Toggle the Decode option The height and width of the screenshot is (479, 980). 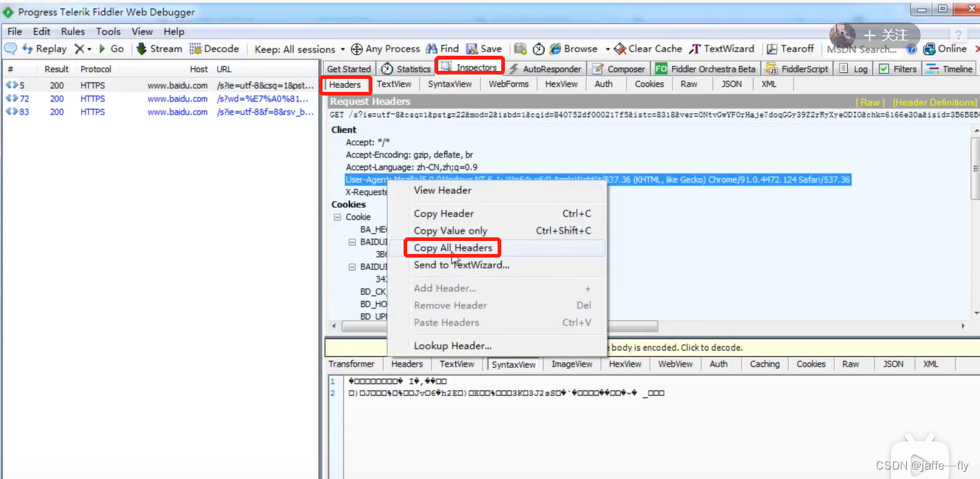(214, 48)
